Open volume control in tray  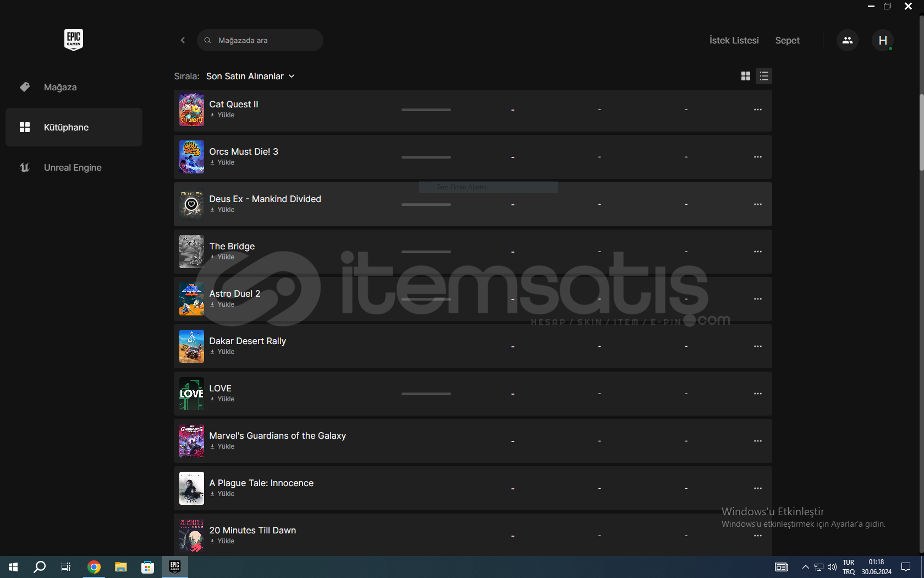pos(832,567)
